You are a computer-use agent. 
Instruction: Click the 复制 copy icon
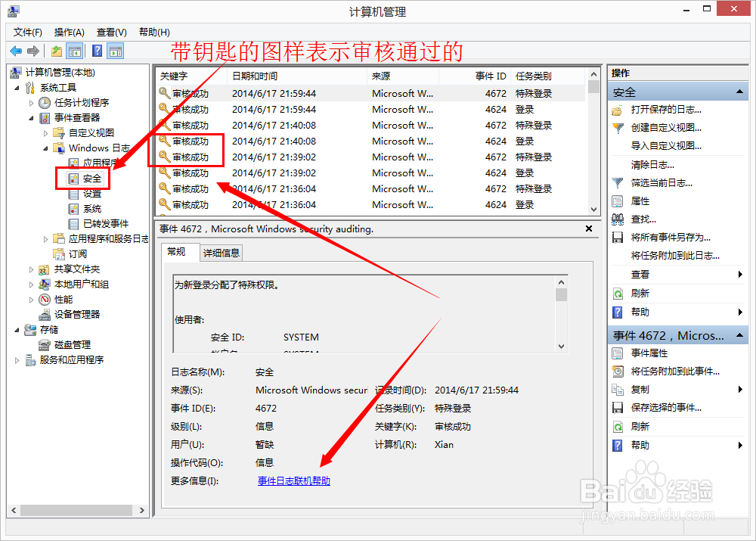click(618, 390)
